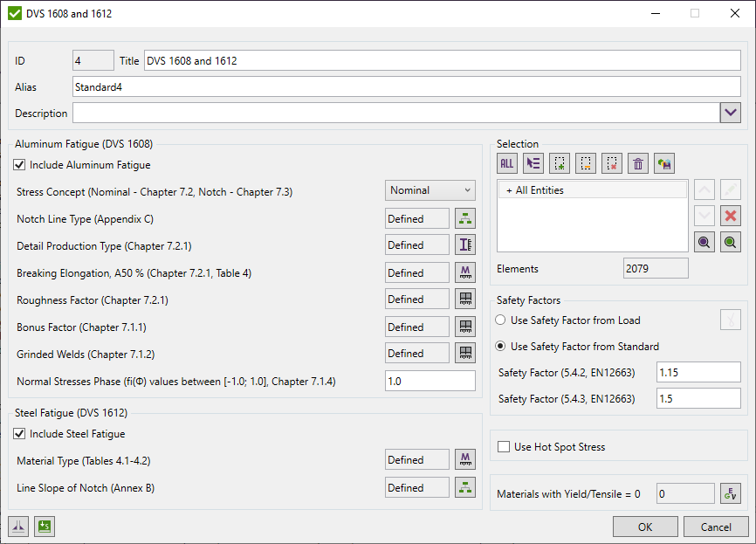Screen dimensions: 756x544
Task: Edit the Normal Stresses Phase value field
Action: coord(430,381)
